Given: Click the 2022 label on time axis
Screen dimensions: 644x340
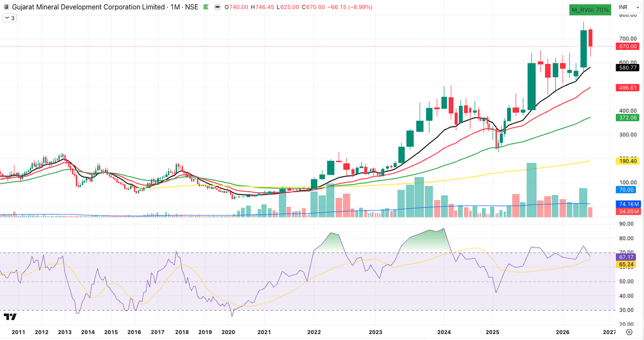Looking at the screenshot, I should tap(314, 333).
